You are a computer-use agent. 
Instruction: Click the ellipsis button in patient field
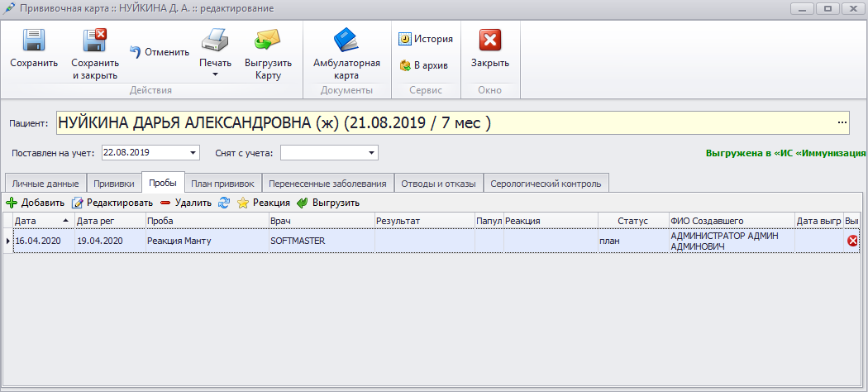tap(842, 123)
